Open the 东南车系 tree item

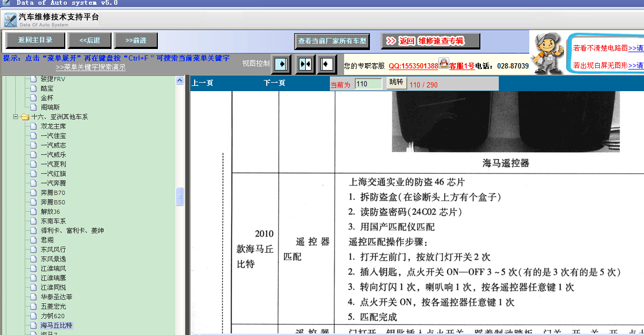click(x=53, y=221)
